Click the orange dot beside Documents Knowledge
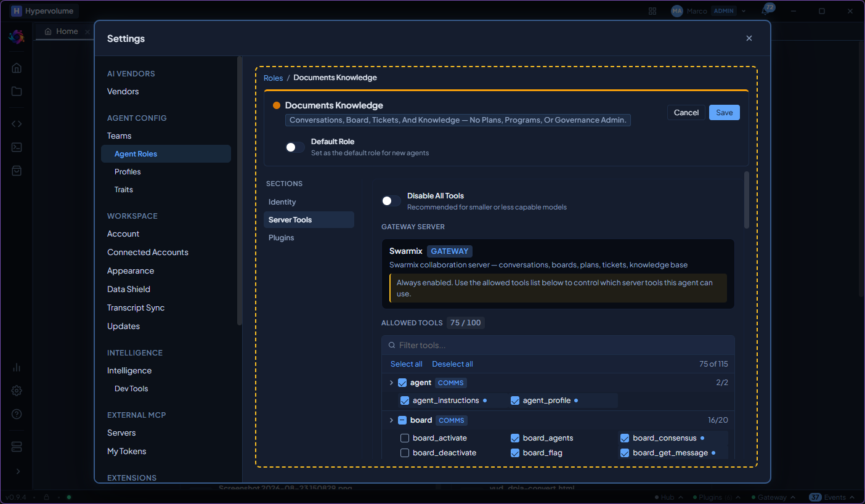The height and width of the screenshot is (504, 865). coord(277,105)
